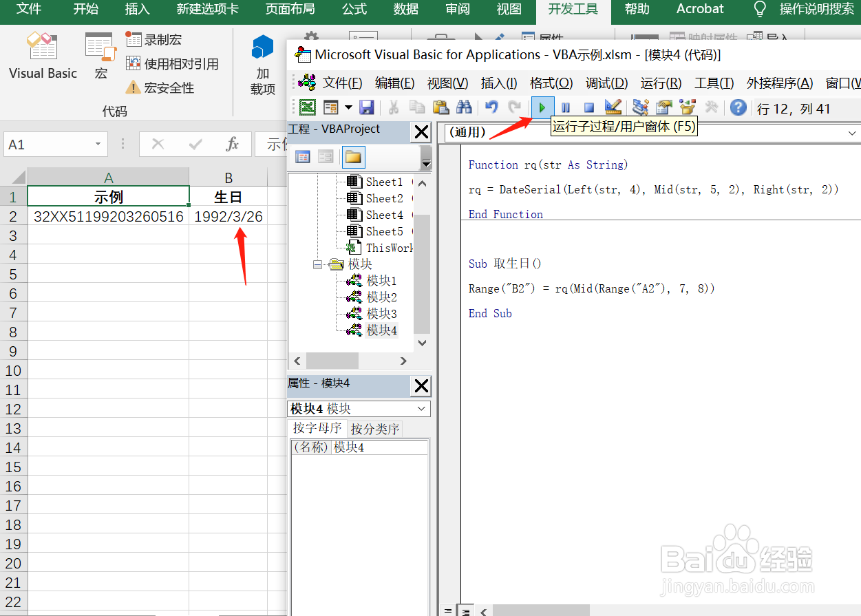Image resolution: width=861 pixels, height=616 pixels.
Task: Toggle Design Mode icon in VBA toolbar
Action: tap(613, 107)
